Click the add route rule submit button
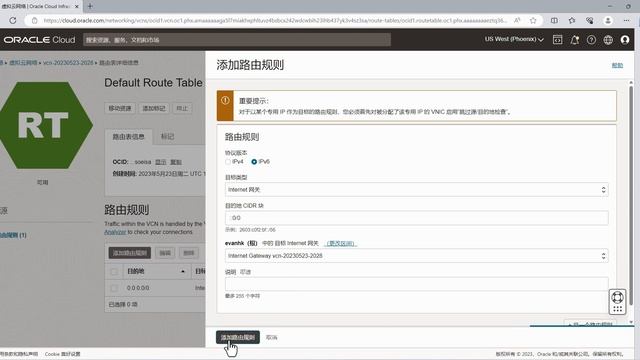Screen dimensions: 640x360 click(238, 338)
